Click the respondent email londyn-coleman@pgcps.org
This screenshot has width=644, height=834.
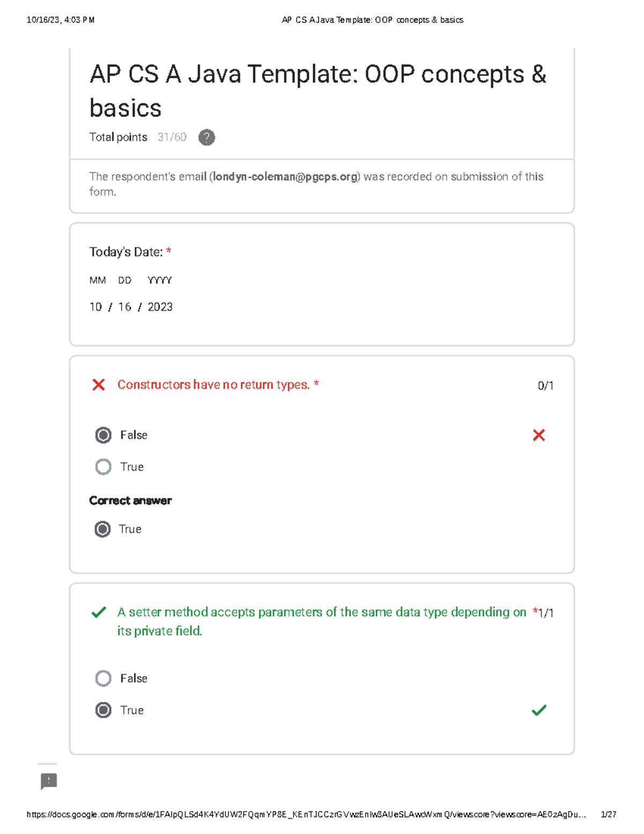coord(285,177)
